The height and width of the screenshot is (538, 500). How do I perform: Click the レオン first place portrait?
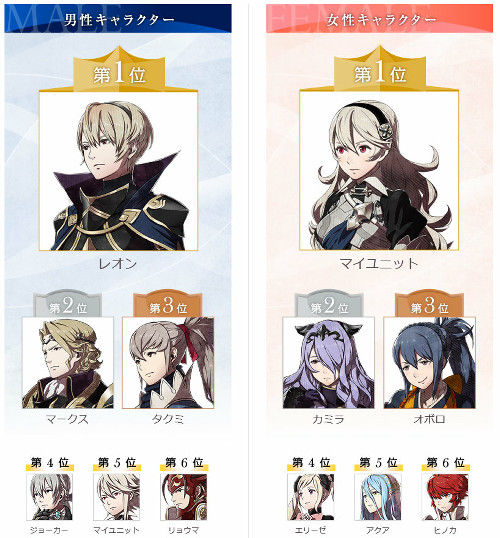tap(118, 171)
